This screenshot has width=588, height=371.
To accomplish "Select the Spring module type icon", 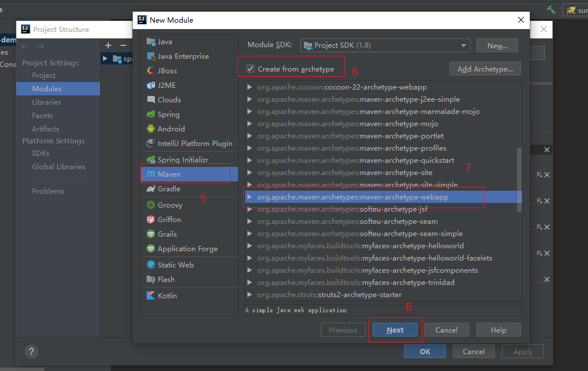I will [x=151, y=115].
